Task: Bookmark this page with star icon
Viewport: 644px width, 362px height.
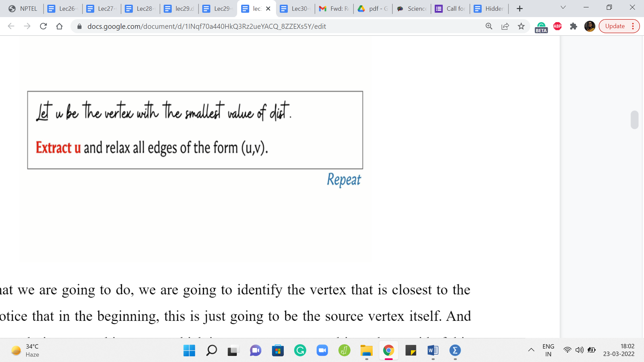Action: (x=521, y=26)
